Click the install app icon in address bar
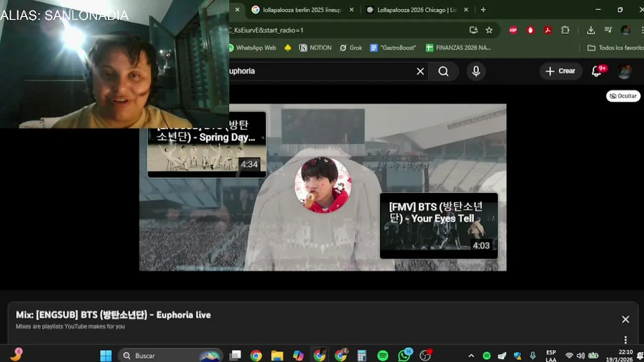The height and width of the screenshot is (362, 644). click(473, 30)
